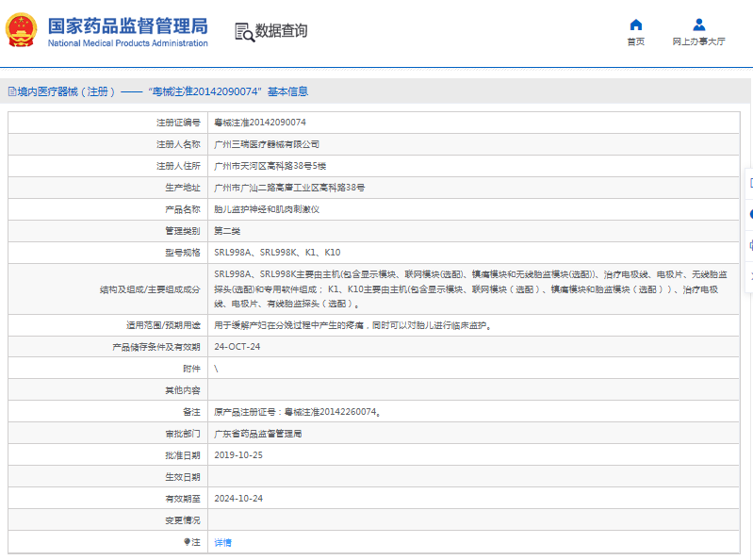This screenshot has width=753, height=560.
Task: Click the bottom right-edge floating sidebar icon
Action: click(x=749, y=275)
